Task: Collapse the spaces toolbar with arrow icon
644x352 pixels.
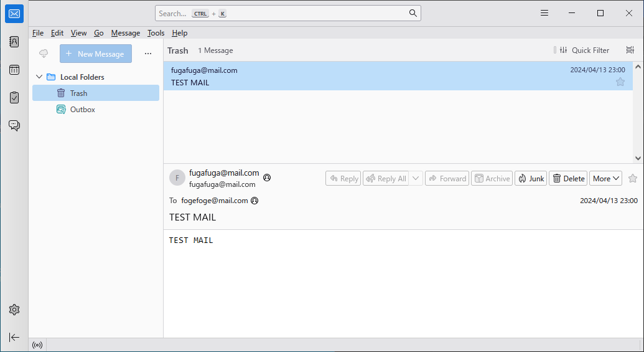Action: tap(14, 337)
